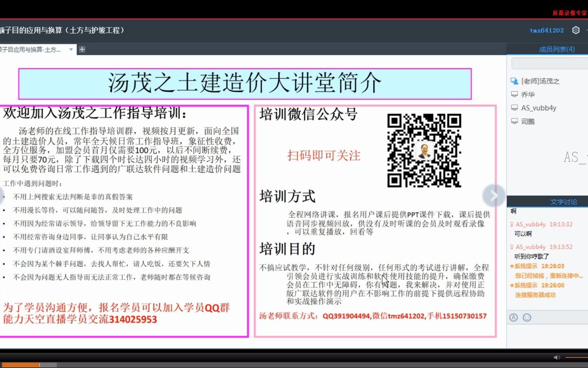
Task: Click 系统提示 19:26:08 line
Action: pos(537,286)
